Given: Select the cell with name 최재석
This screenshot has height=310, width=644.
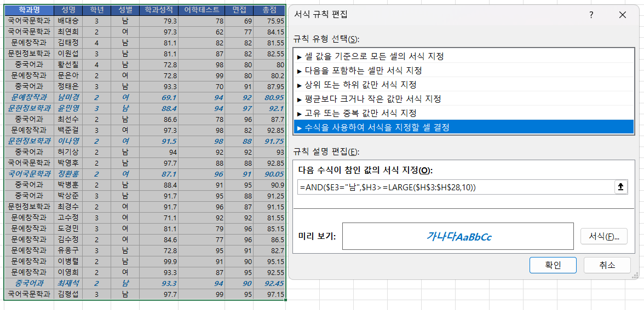Looking at the screenshot, I should coord(68,284).
